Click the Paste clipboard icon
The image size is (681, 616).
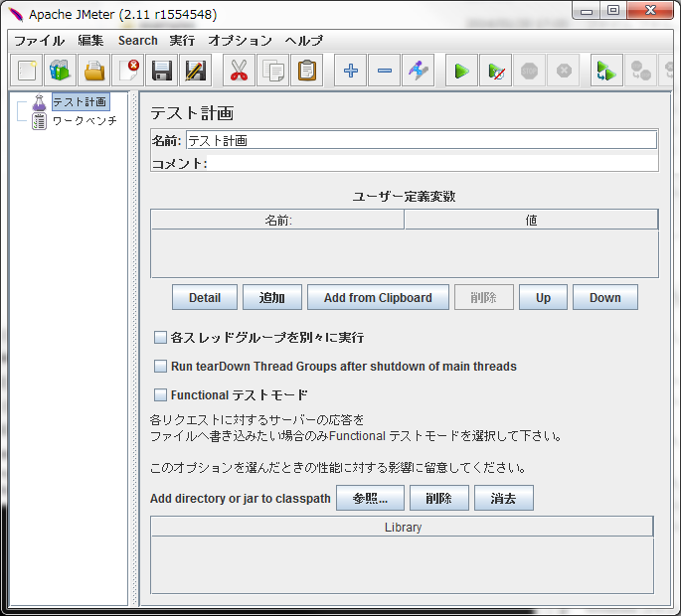coord(307,71)
